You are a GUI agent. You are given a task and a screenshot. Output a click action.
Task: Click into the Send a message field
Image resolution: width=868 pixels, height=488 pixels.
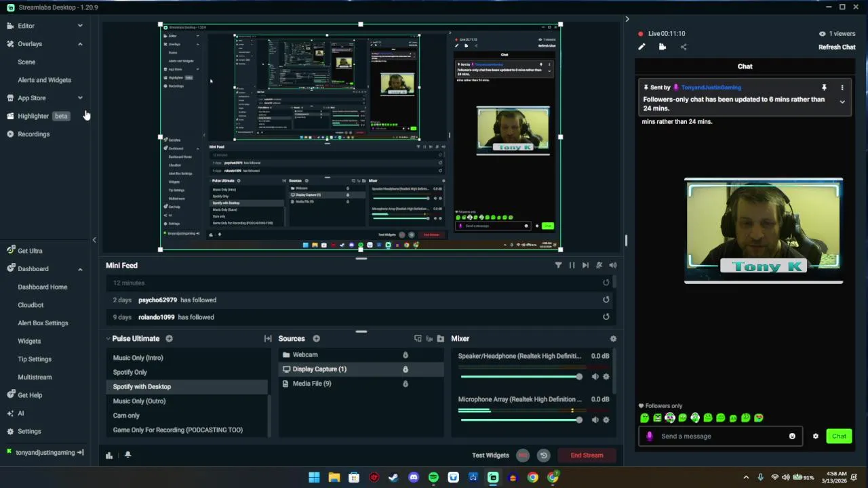coord(721,436)
